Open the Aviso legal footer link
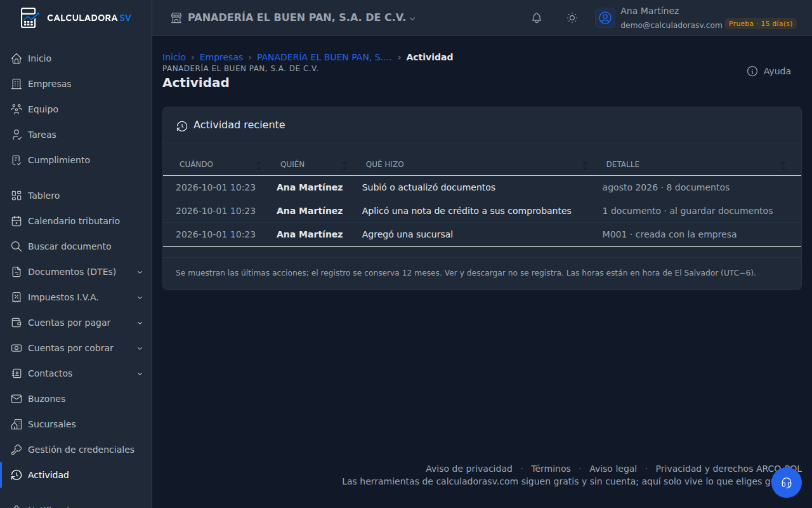 [x=613, y=469]
